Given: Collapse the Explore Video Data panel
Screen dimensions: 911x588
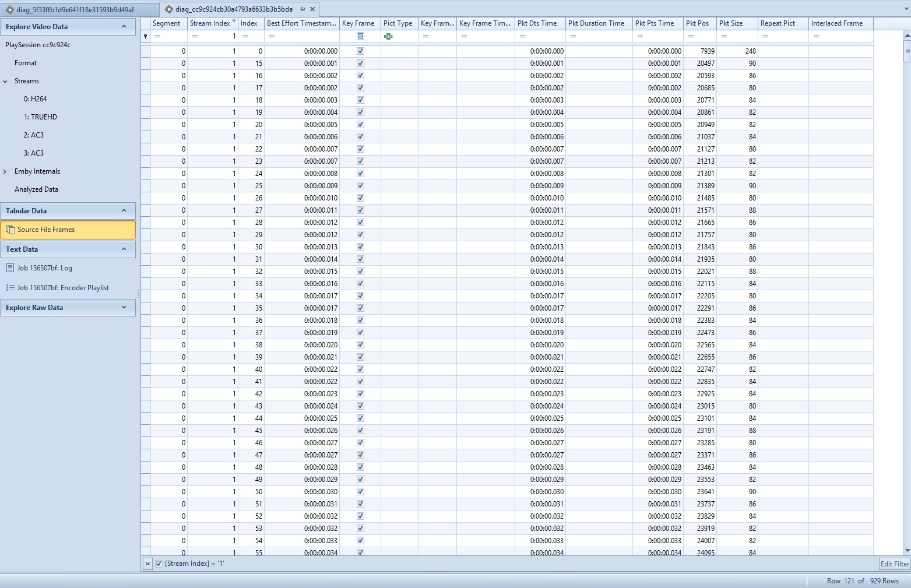Looking at the screenshot, I should [x=124, y=27].
